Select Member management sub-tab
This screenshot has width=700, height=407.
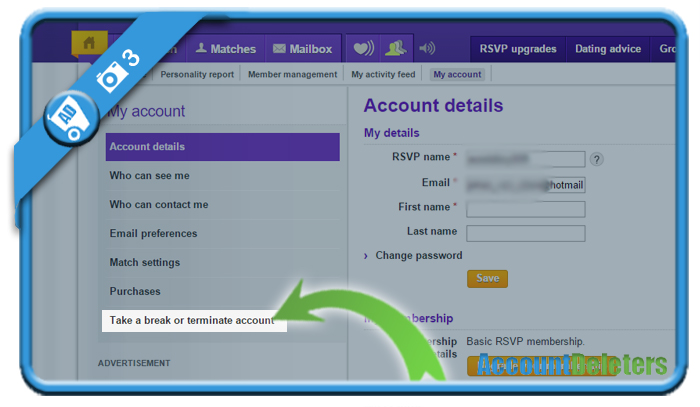[x=292, y=75]
